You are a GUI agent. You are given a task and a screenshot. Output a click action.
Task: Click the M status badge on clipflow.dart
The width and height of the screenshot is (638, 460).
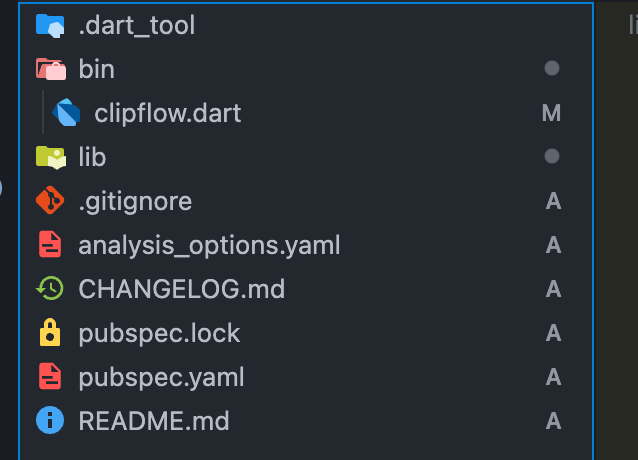(x=551, y=113)
